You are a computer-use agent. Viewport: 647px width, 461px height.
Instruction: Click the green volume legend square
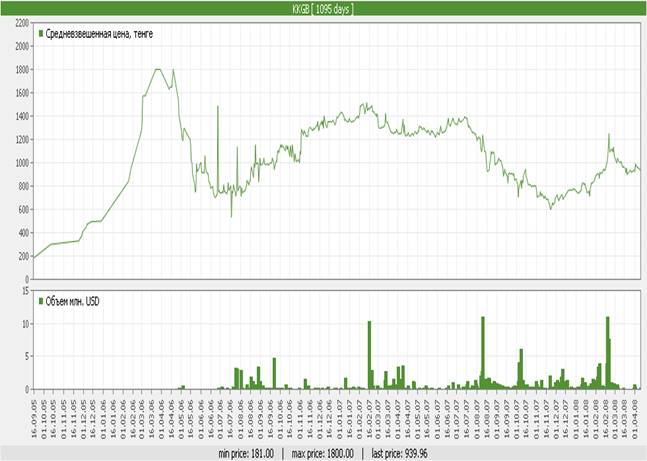coord(40,300)
